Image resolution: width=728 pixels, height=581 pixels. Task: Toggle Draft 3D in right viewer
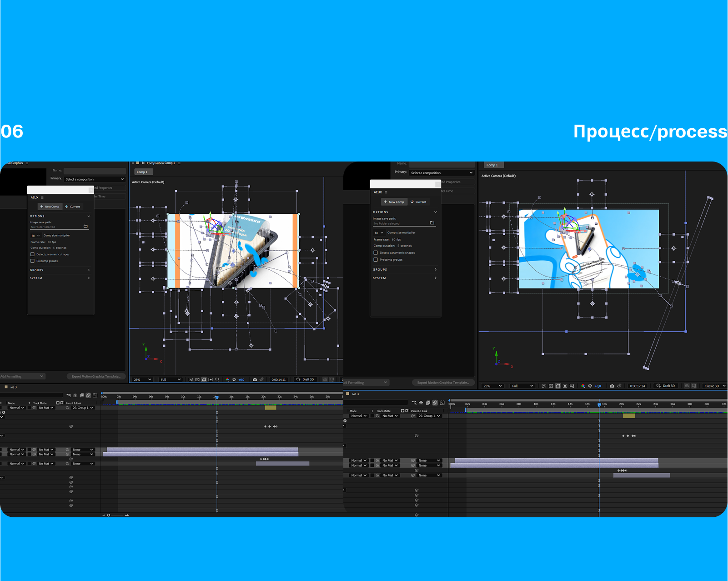tap(666, 386)
